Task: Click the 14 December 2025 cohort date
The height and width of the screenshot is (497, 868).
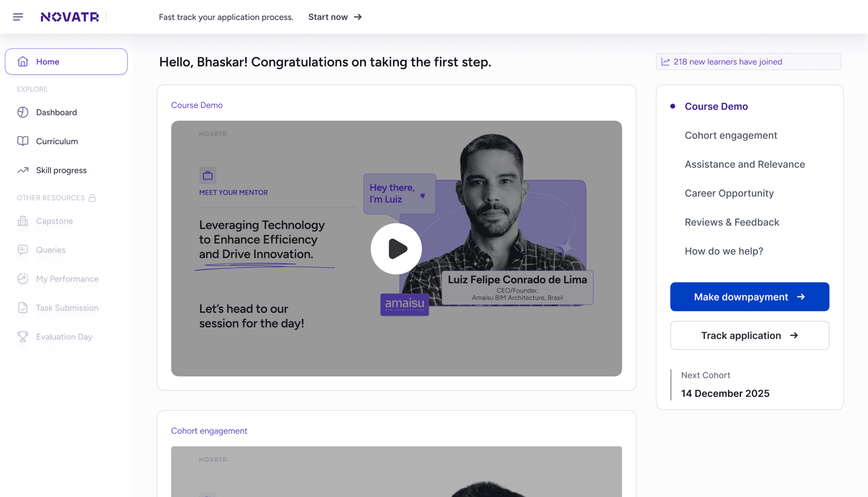Action: pos(725,394)
